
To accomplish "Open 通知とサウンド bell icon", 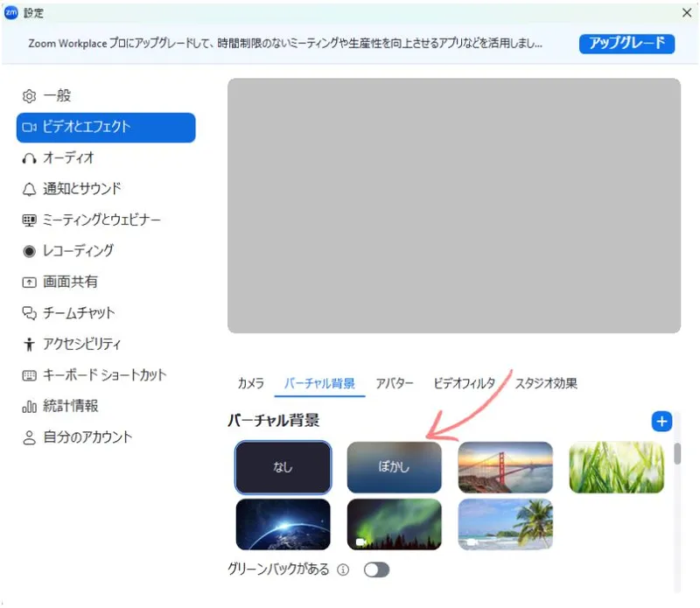I will click(x=29, y=189).
